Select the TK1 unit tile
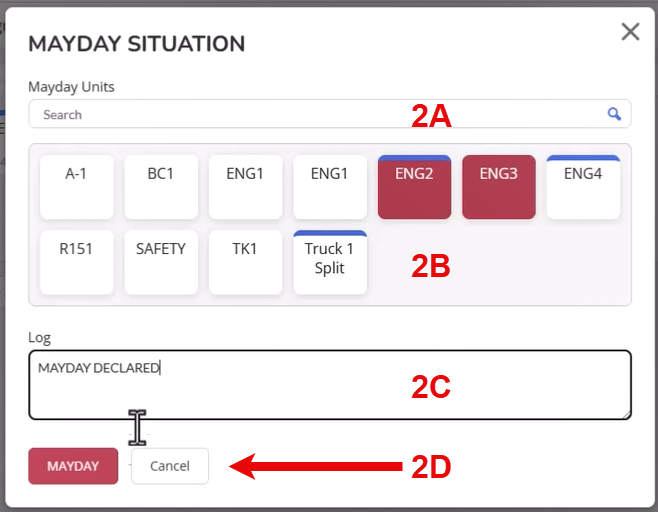Screen dimensions: 658x512 coord(245,262)
